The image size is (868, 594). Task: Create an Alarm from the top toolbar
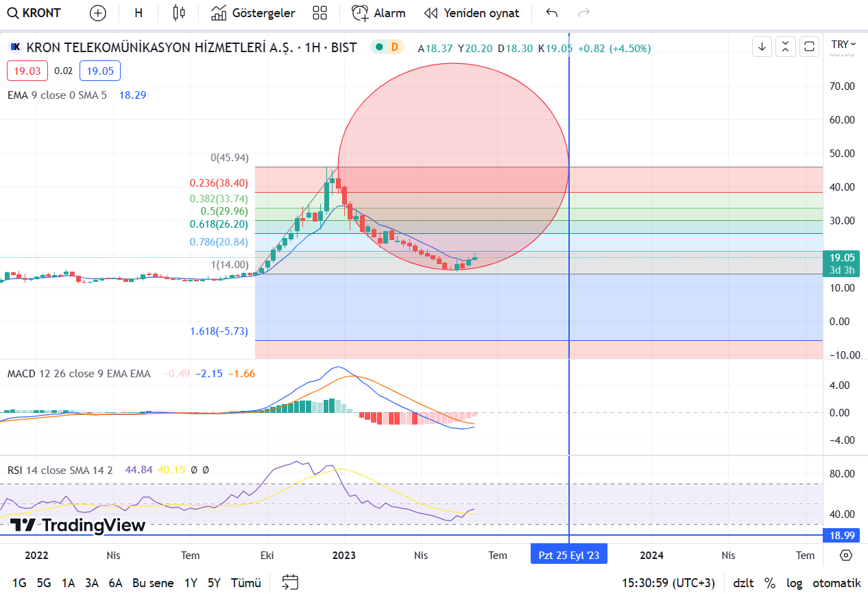[x=378, y=13]
